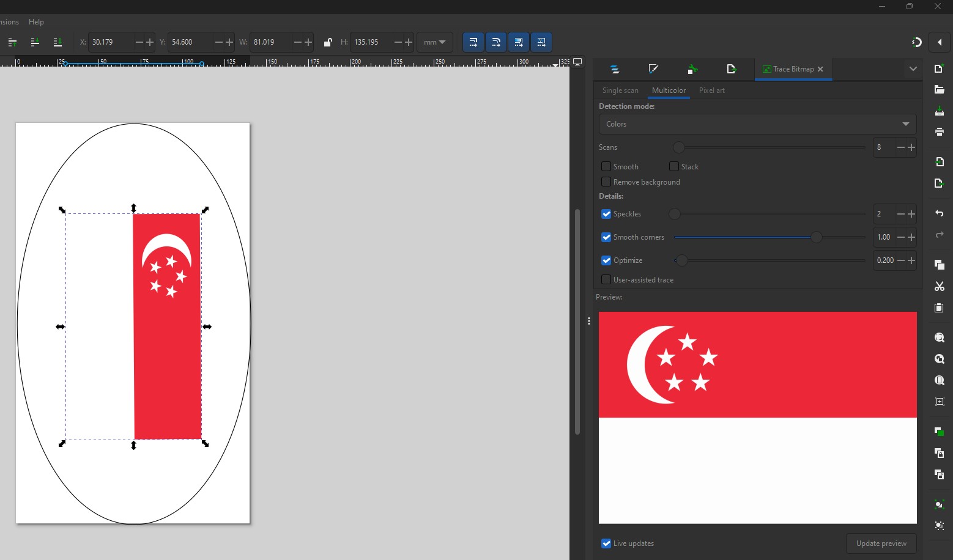The image size is (953, 560).
Task: Collapse the commands bar arrow
Action: click(940, 42)
